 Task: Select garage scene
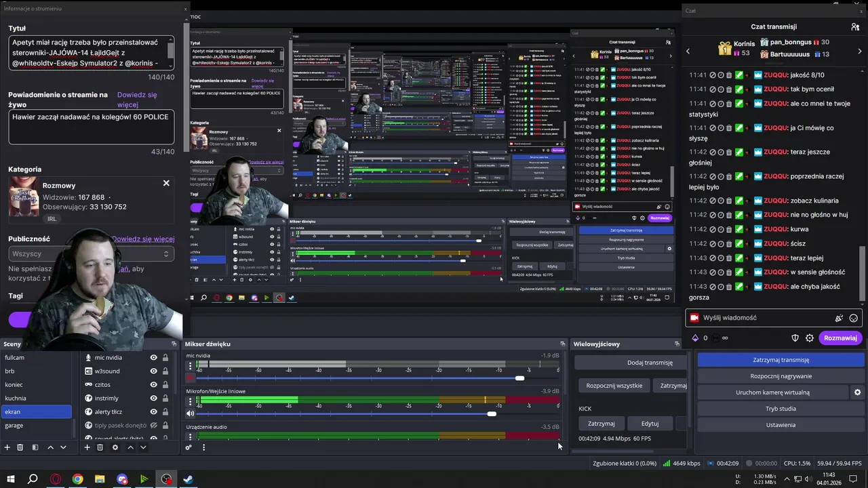36,426
